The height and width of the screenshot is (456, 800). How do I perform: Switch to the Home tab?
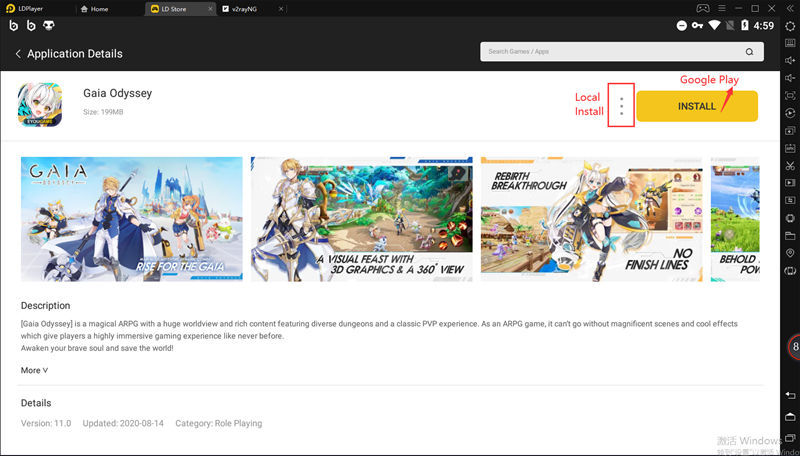point(98,8)
